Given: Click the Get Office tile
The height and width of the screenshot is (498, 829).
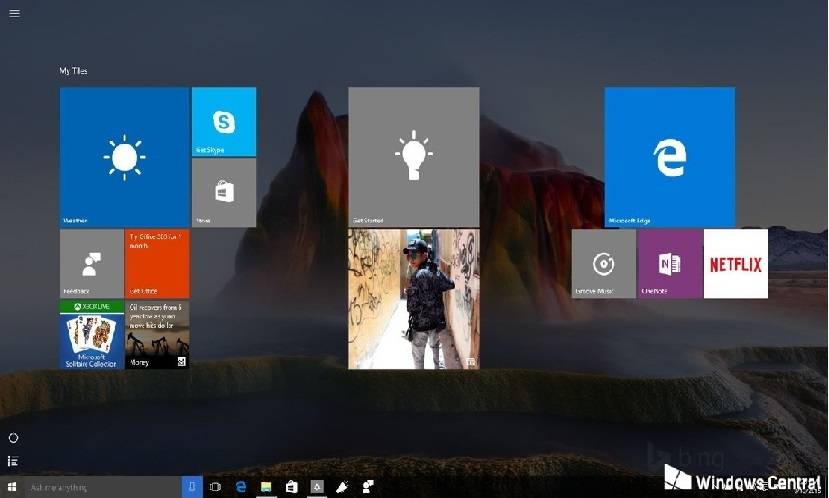Looking at the screenshot, I should (157, 263).
